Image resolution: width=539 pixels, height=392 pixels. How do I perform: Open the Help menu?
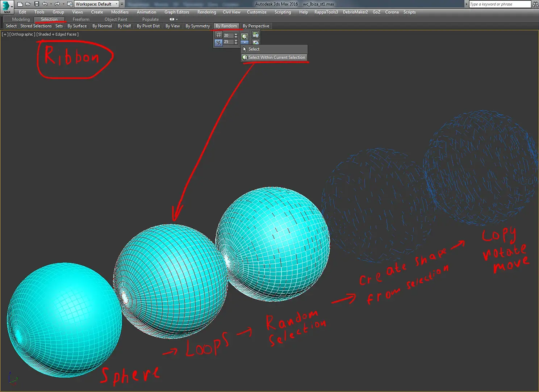coord(304,12)
